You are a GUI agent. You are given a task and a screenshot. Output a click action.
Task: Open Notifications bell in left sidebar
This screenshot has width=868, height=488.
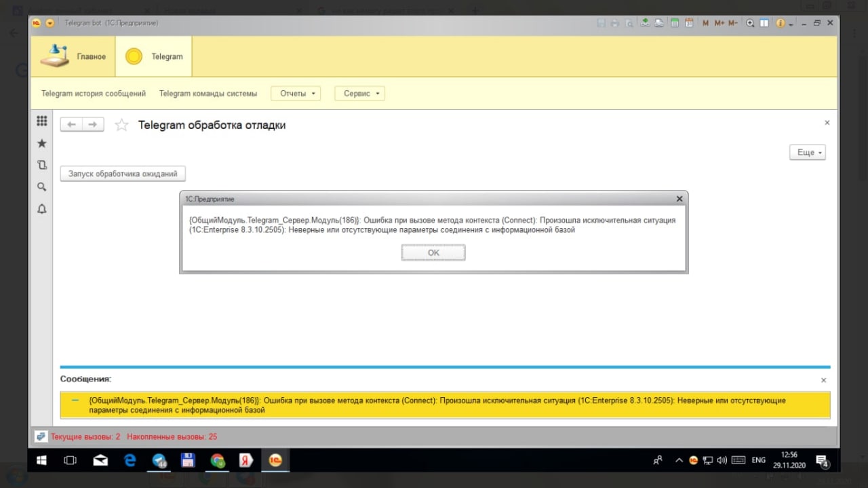(x=41, y=209)
